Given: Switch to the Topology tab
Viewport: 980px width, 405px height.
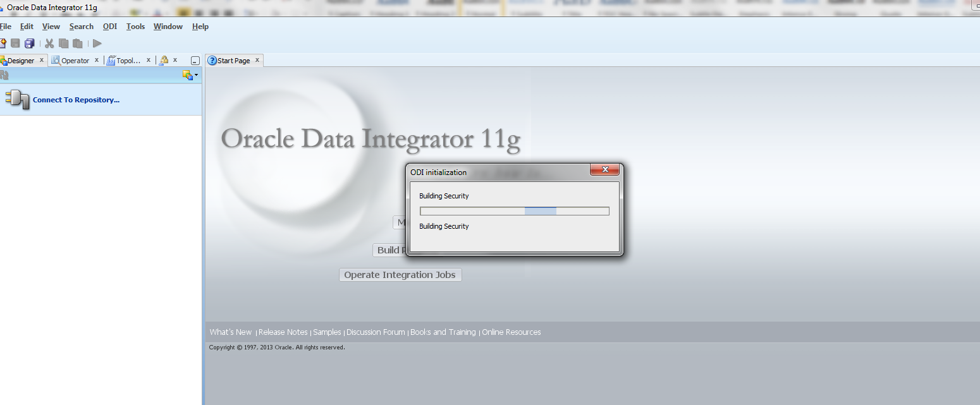Looking at the screenshot, I should click(128, 61).
